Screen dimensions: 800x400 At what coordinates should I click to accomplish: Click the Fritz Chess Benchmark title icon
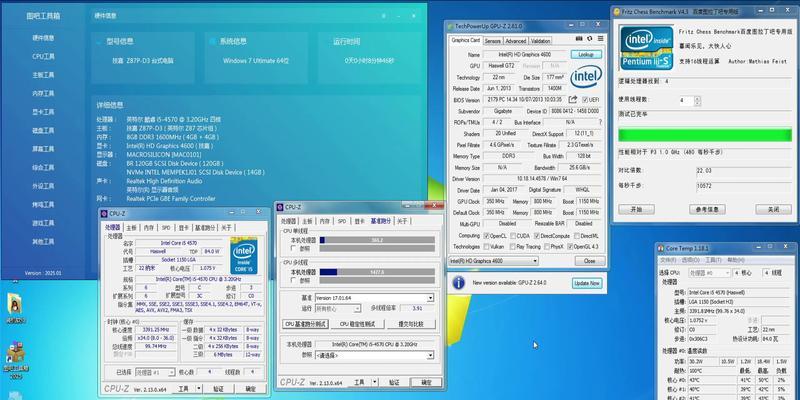pyautogui.click(x=616, y=12)
